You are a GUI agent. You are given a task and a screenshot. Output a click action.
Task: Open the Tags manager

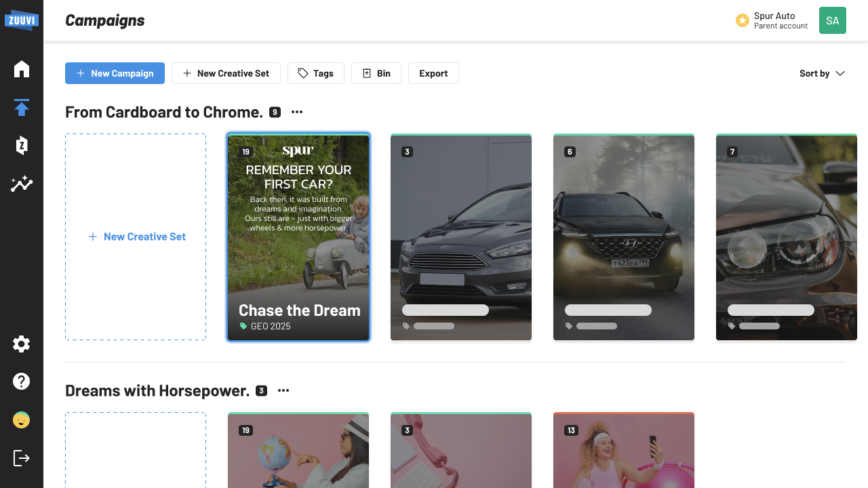[315, 73]
